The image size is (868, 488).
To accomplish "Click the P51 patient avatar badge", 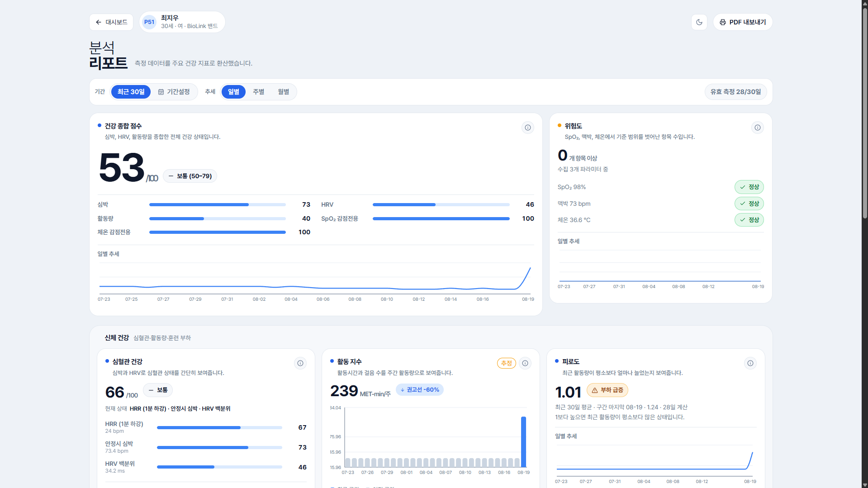I will 149,22.
